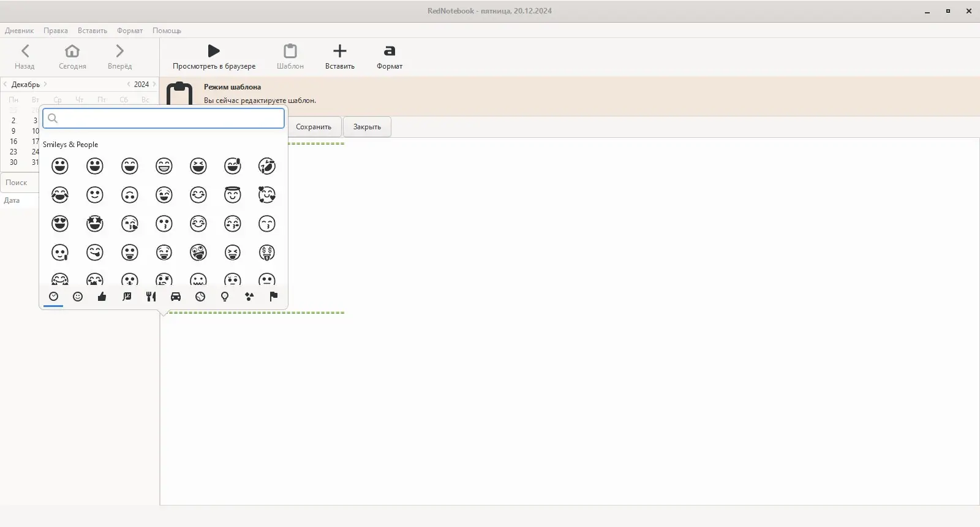Pick the smiling emoji surrounded by hearts

(267, 195)
